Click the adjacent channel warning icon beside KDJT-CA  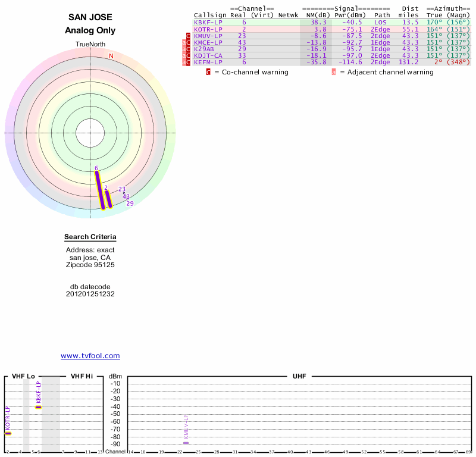(x=184, y=55)
